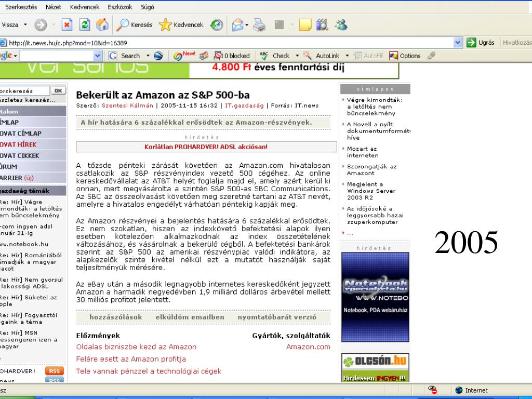The image size is (532, 399).
Task: Click Korlátlan PROHARDVER! ADSL akciósan! ad
Action: click(x=206, y=147)
